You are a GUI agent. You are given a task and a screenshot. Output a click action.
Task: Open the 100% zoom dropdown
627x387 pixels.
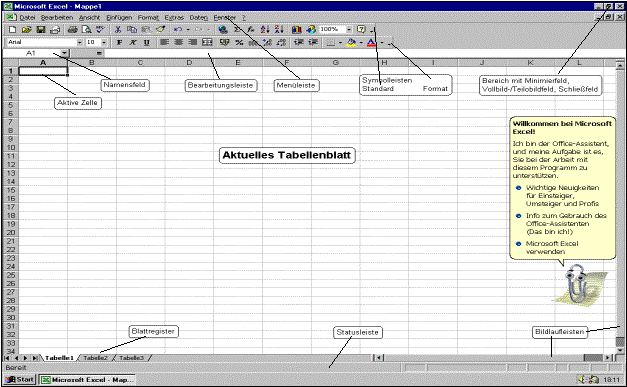coord(349,30)
